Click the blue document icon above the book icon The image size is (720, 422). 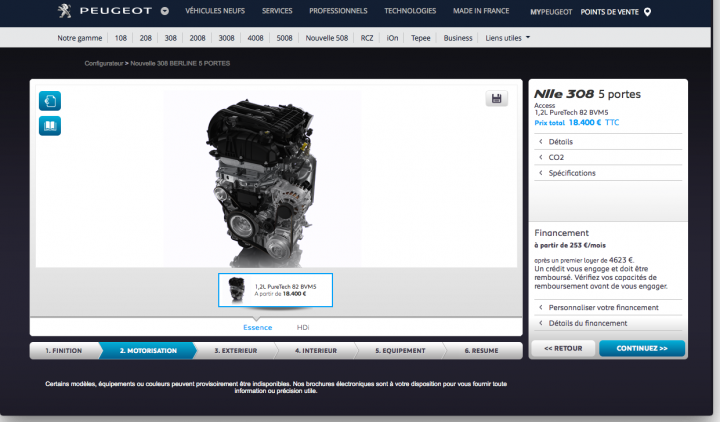point(50,101)
